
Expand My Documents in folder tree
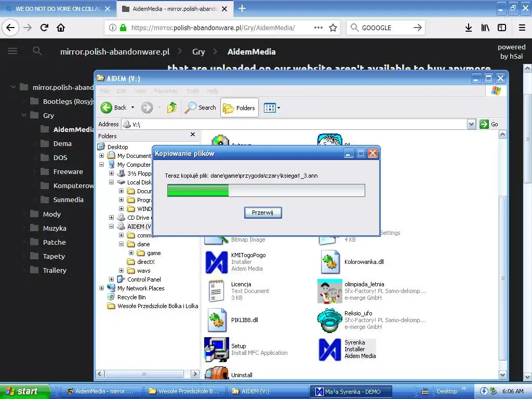click(x=101, y=156)
